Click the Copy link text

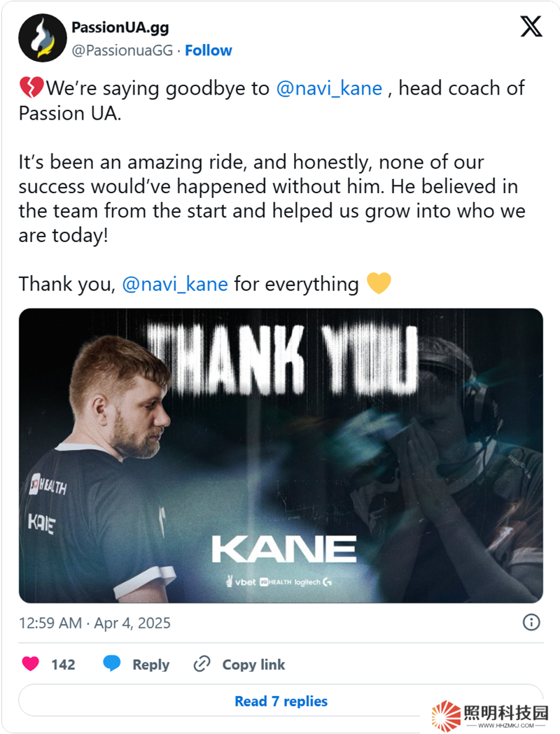click(x=253, y=665)
